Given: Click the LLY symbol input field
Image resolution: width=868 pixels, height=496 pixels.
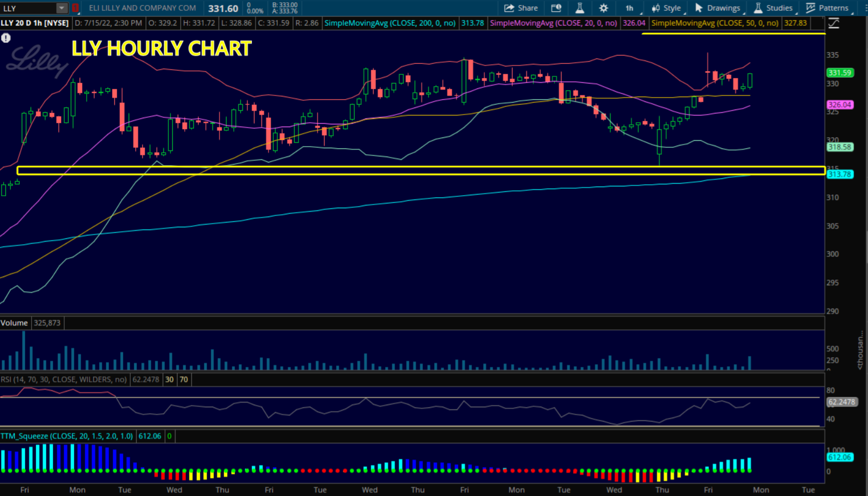Looking at the screenshot, I should (28, 8).
